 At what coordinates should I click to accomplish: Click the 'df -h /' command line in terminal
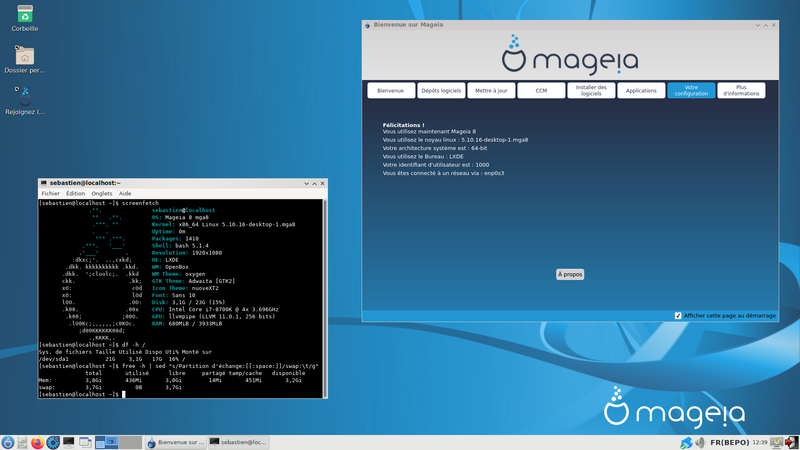[134, 345]
